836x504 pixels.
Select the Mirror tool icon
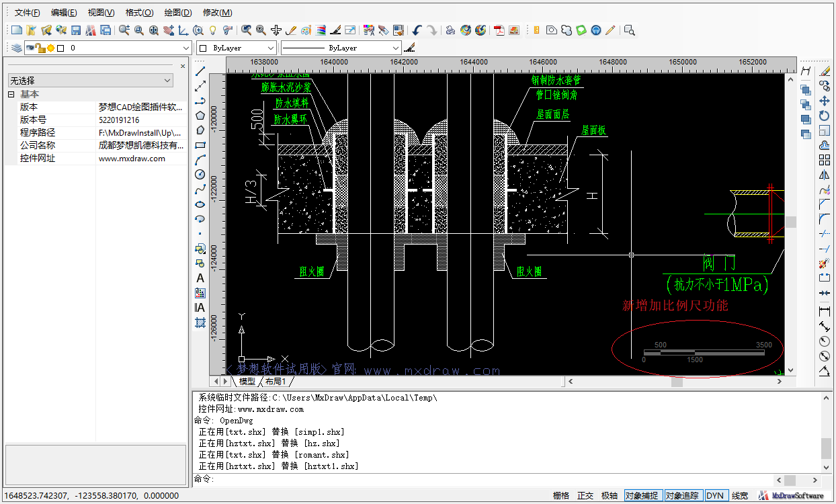pyautogui.click(x=825, y=175)
